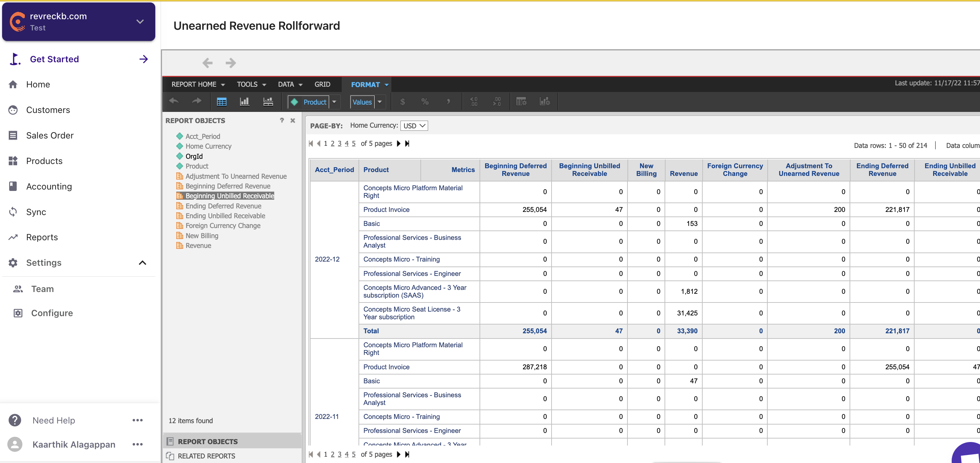This screenshot has width=980, height=463.
Task: Open GRID menu
Action: pos(322,84)
